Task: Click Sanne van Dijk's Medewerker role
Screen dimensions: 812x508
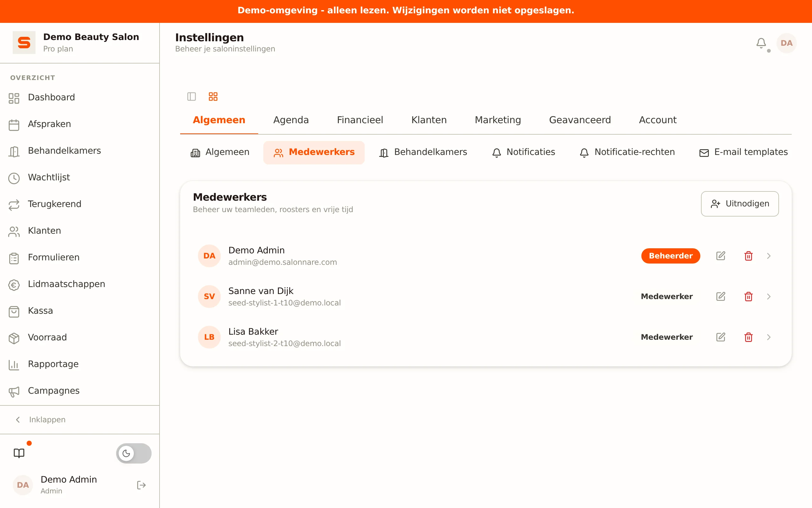Action: [x=666, y=297]
